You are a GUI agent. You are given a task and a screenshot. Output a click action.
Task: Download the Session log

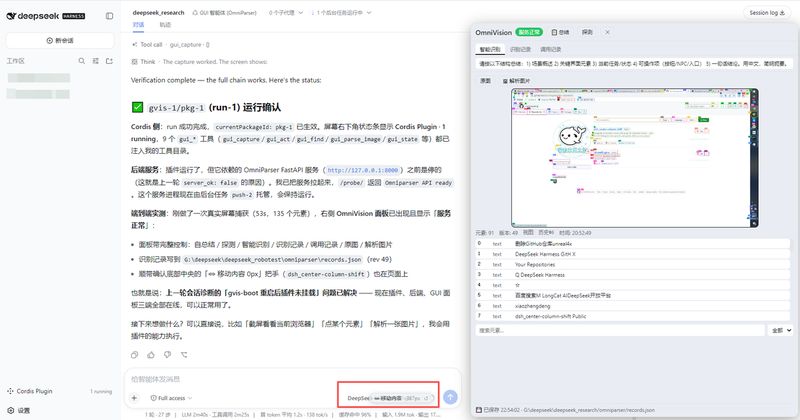click(x=767, y=13)
